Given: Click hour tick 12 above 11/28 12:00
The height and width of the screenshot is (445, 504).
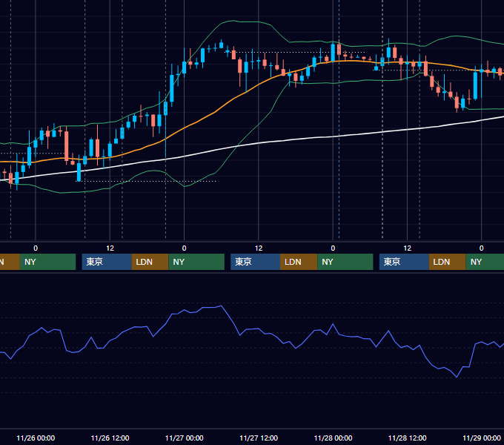Looking at the screenshot, I should pyautogui.click(x=407, y=248).
